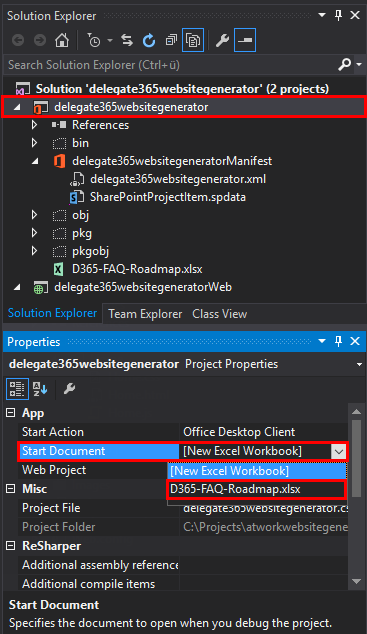Open project Properties wrench in Solution Explorer toolbar

(x=222, y=40)
